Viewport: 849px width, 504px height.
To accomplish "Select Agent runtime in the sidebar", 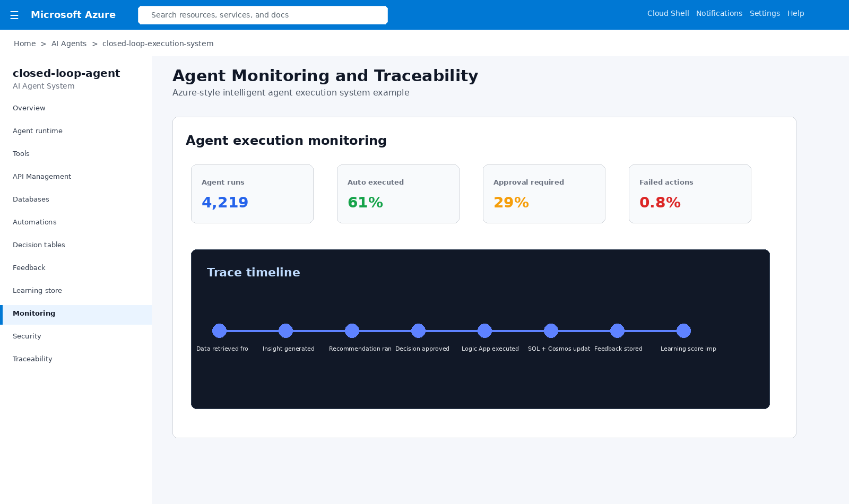I will [76, 131].
